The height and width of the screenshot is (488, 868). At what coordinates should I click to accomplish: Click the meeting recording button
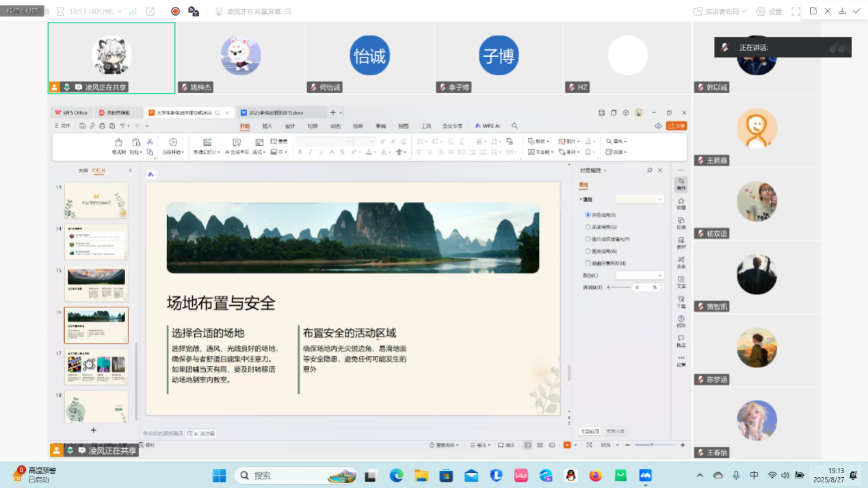(175, 11)
